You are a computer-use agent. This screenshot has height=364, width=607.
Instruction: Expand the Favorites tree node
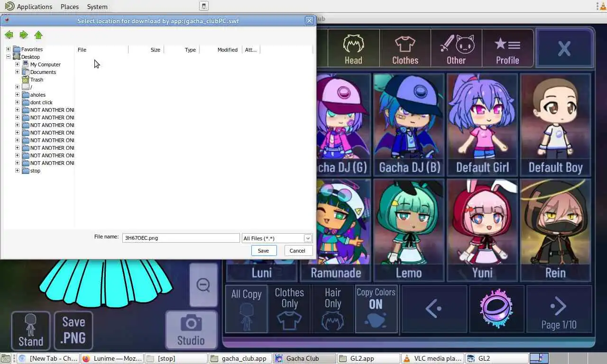pyautogui.click(x=8, y=49)
